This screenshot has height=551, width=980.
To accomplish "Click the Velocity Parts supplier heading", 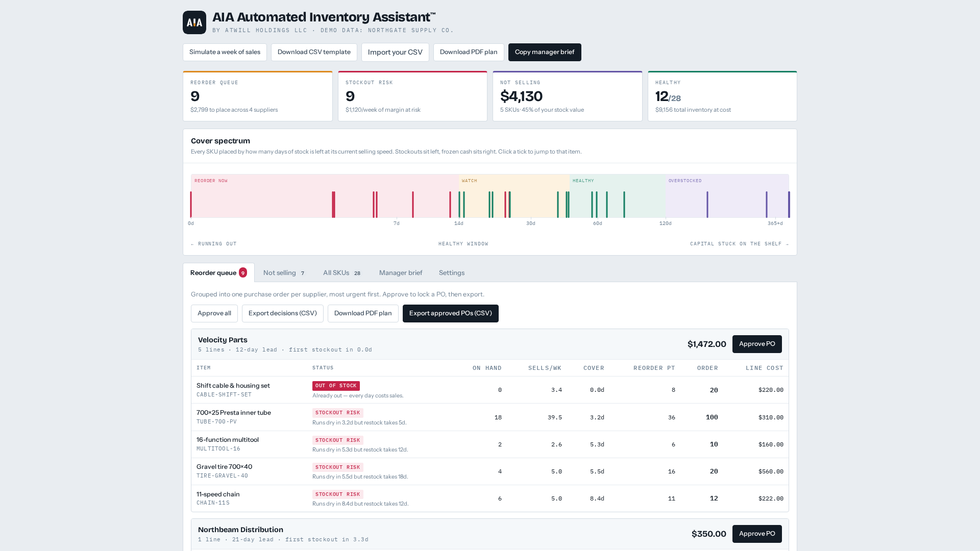I will [x=223, y=340].
